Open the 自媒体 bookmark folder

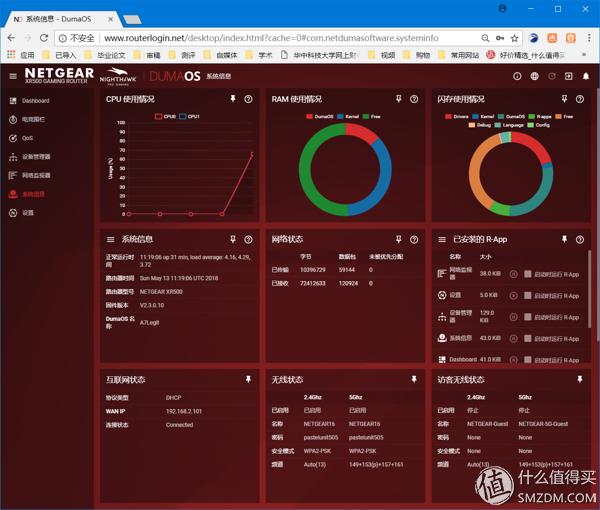tap(221, 55)
